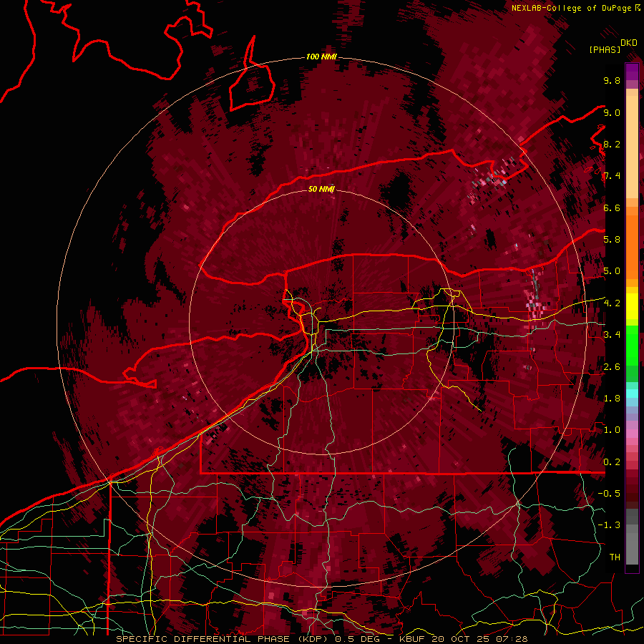The width and height of the screenshot is (644, 644).
Task: Click the 5.0 legend value
Action: click(612, 271)
